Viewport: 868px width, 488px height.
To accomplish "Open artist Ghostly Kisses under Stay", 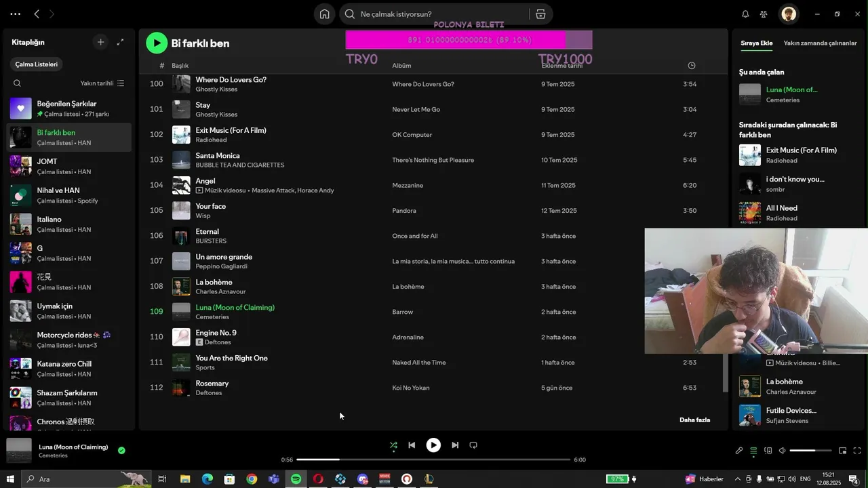I will pos(216,115).
